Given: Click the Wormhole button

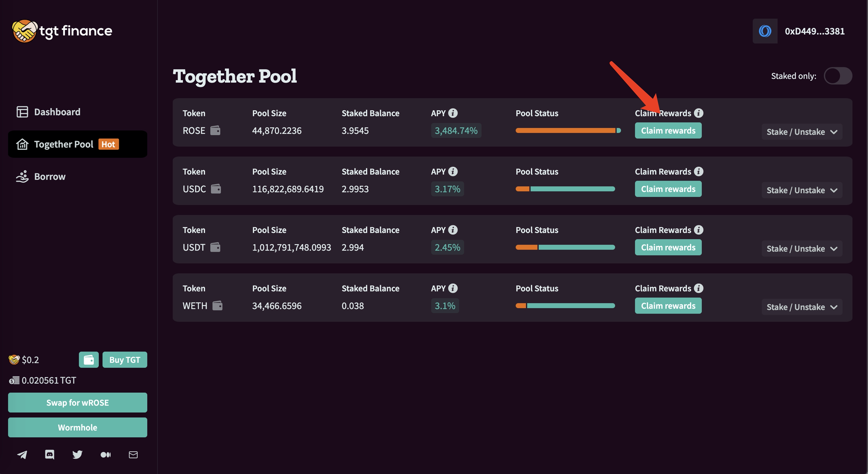Looking at the screenshot, I should pyautogui.click(x=77, y=427).
